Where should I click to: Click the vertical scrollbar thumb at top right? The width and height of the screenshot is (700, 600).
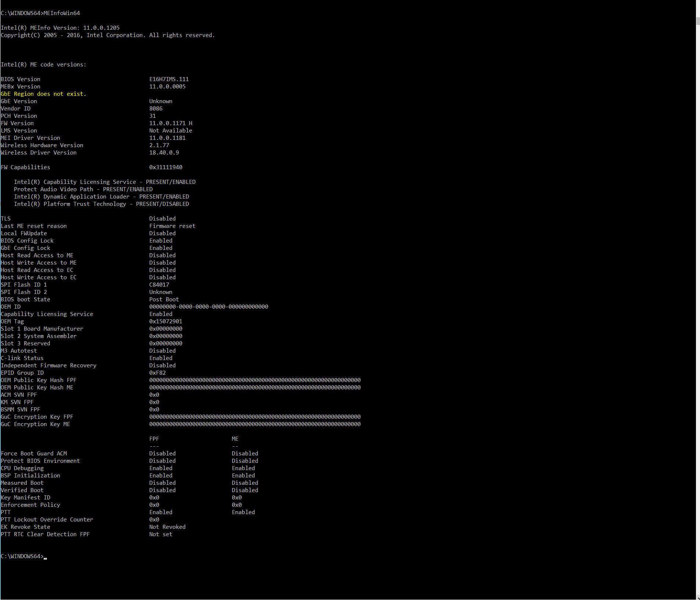698,21
